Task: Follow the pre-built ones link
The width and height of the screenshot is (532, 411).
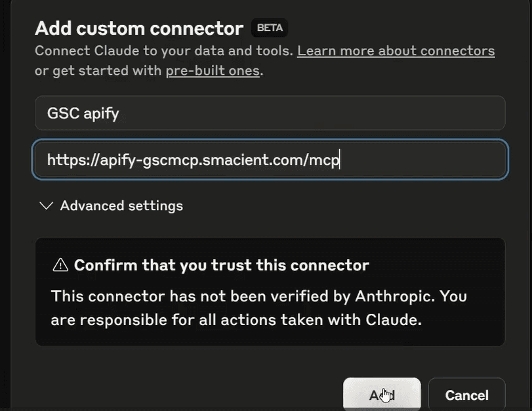Action: [x=213, y=71]
